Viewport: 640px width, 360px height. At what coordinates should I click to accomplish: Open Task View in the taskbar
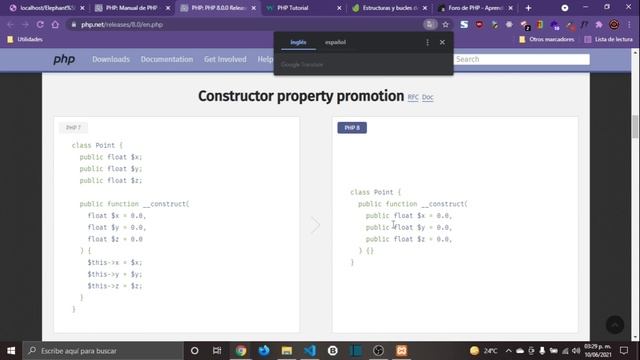click(x=217, y=351)
